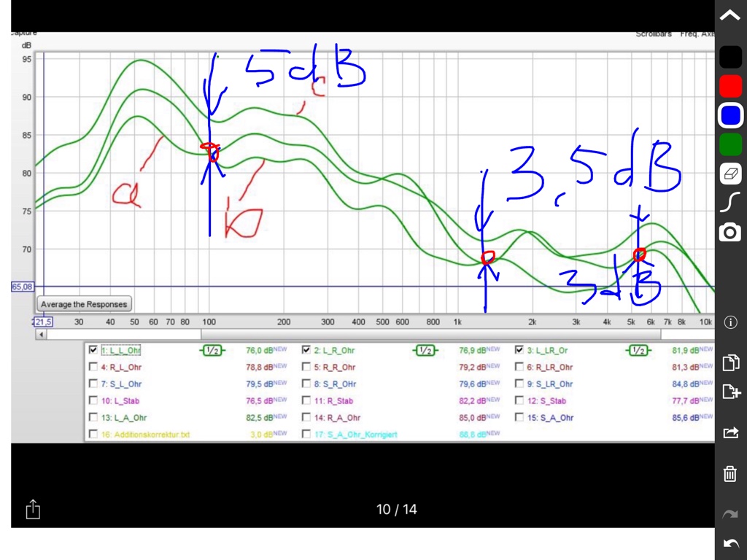The width and height of the screenshot is (747, 560).
Task: Click the 85,6 dB value for S_A_Ohr
Action: [x=686, y=418]
